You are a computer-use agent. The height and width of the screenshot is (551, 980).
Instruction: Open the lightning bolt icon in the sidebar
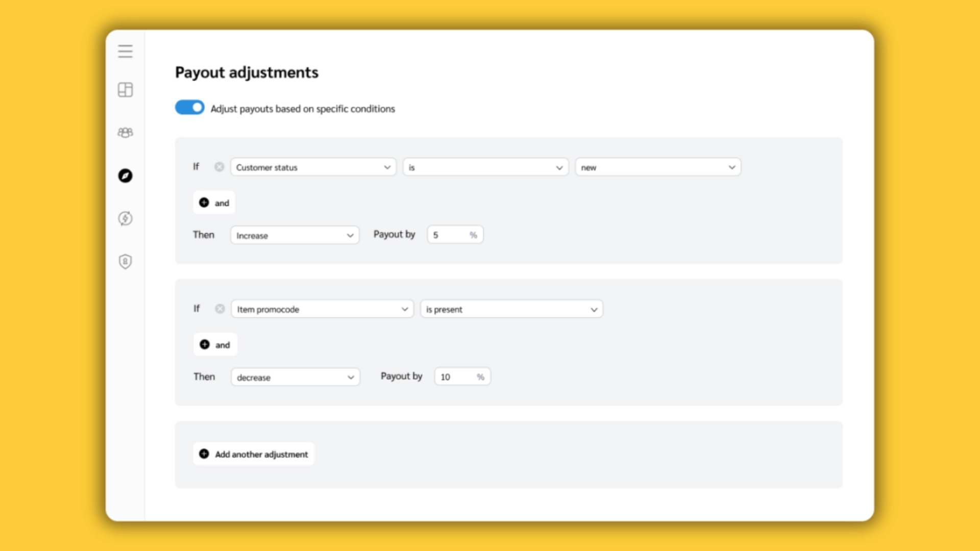point(125,218)
